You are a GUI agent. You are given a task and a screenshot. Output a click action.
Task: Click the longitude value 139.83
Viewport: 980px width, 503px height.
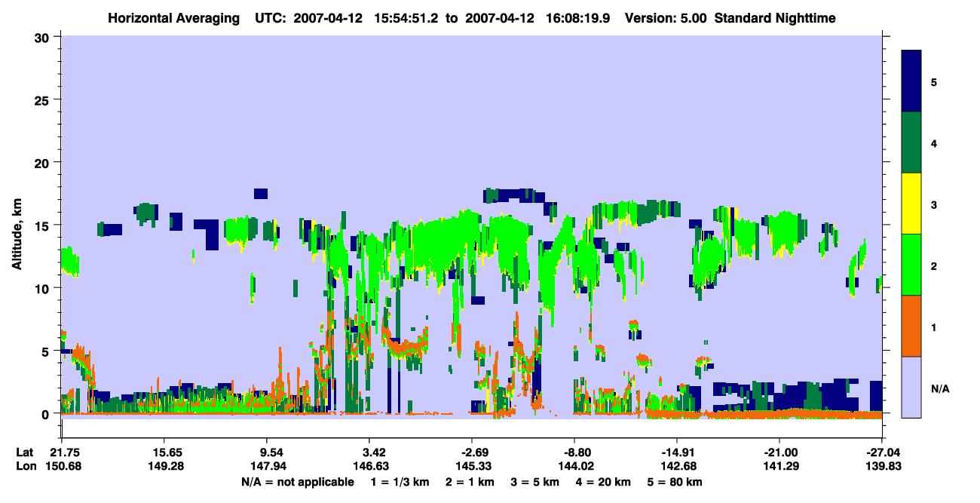click(x=882, y=467)
